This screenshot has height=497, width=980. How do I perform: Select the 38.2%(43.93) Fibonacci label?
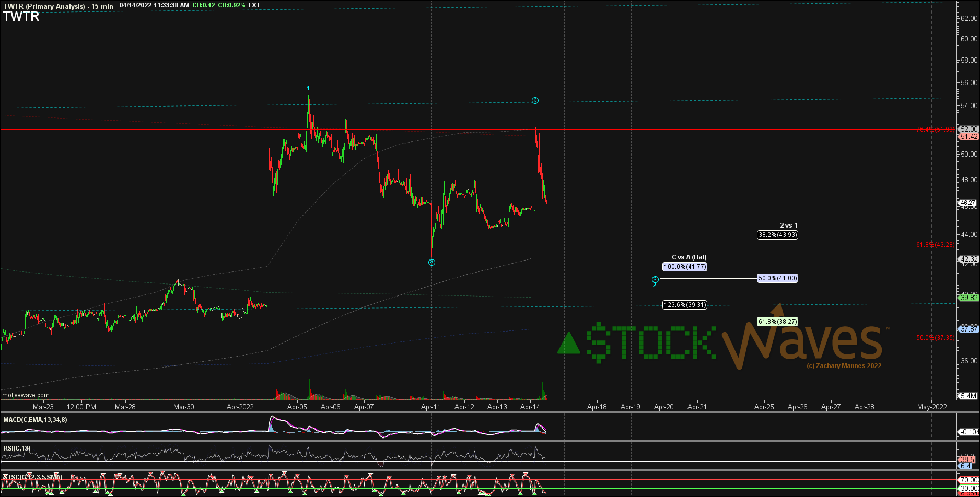point(778,235)
